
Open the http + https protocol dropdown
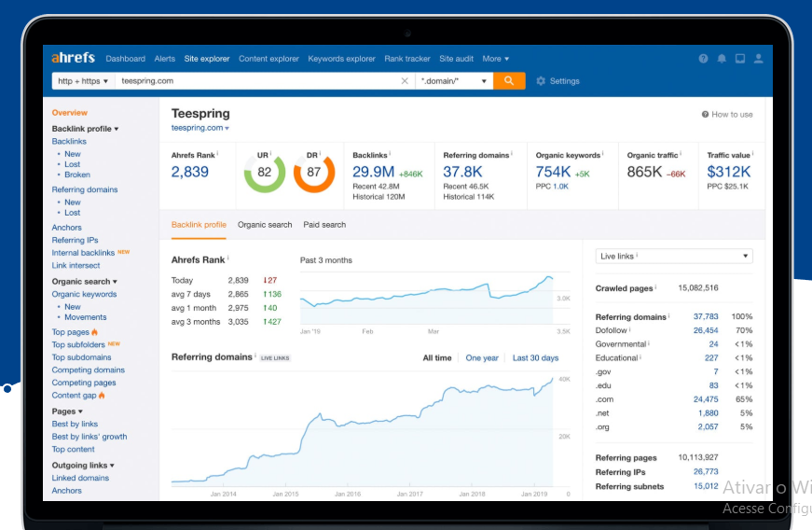[83, 81]
